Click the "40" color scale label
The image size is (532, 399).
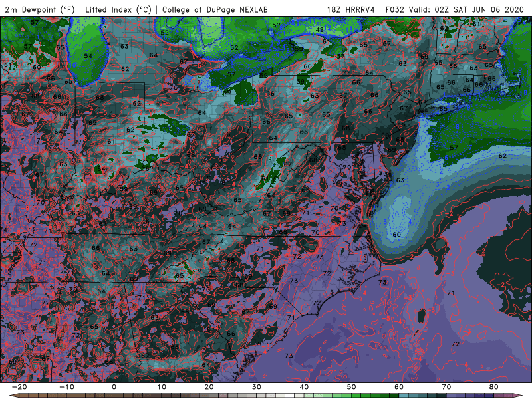point(304,387)
